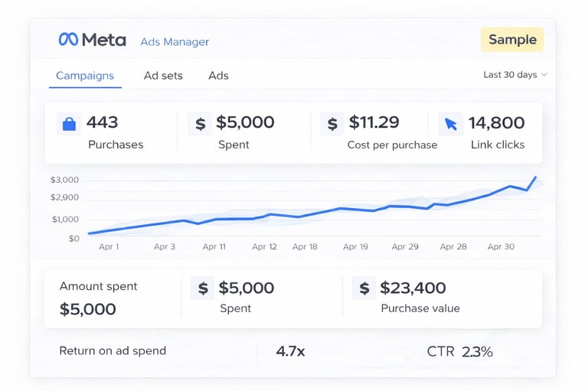Image resolution: width=588 pixels, height=391 pixels.
Task: Click the dollar icon in lower Spent card
Action: click(x=203, y=288)
